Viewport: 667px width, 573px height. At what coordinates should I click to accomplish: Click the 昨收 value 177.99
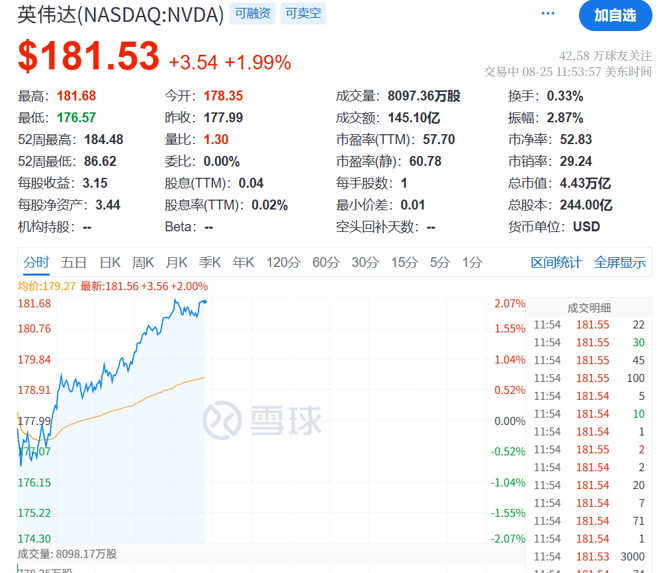pyautogui.click(x=223, y=117)
